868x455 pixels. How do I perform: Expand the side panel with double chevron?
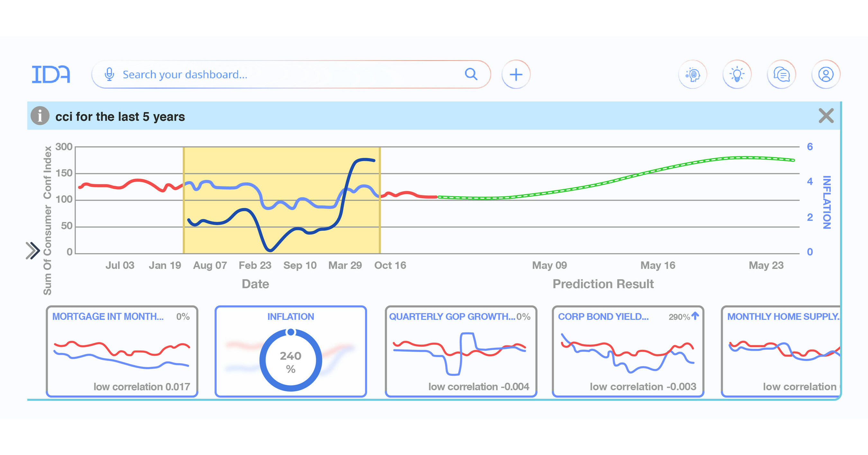[x=33, y=250]
